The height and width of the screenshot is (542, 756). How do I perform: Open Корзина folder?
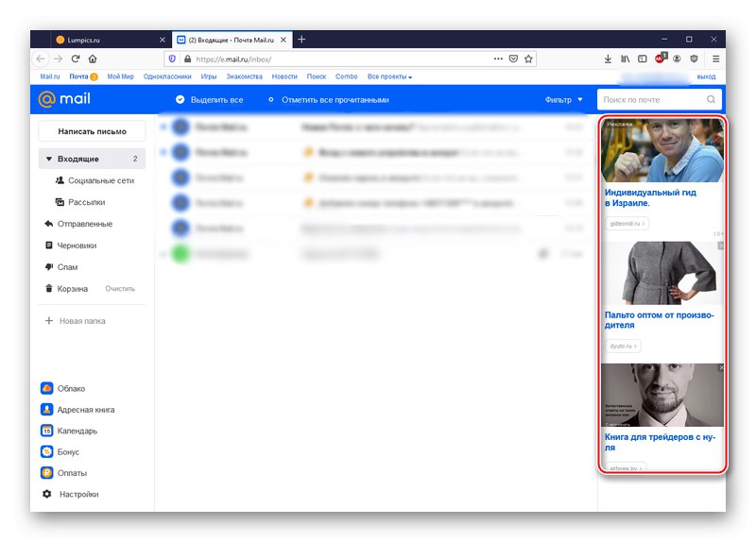tap(66, 289)
